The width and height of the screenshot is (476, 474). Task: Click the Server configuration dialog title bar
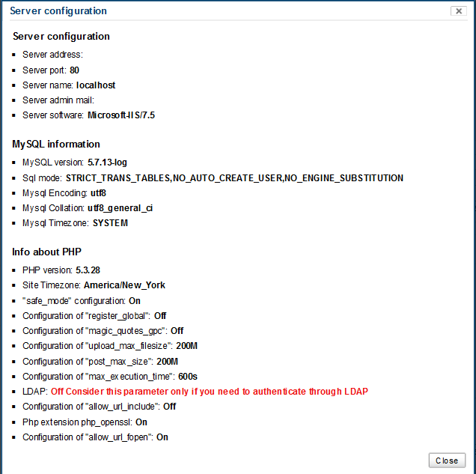point(225,11)
